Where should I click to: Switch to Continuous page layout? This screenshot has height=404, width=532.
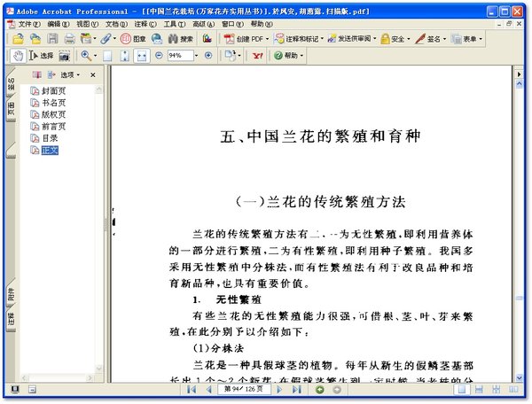tap(479, 390)
